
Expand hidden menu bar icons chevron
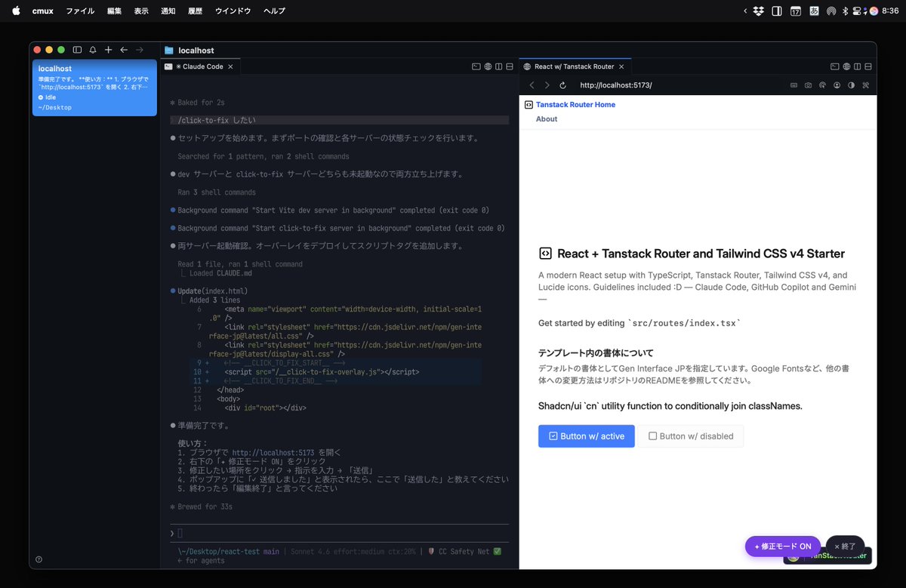[x=745, y=11]
